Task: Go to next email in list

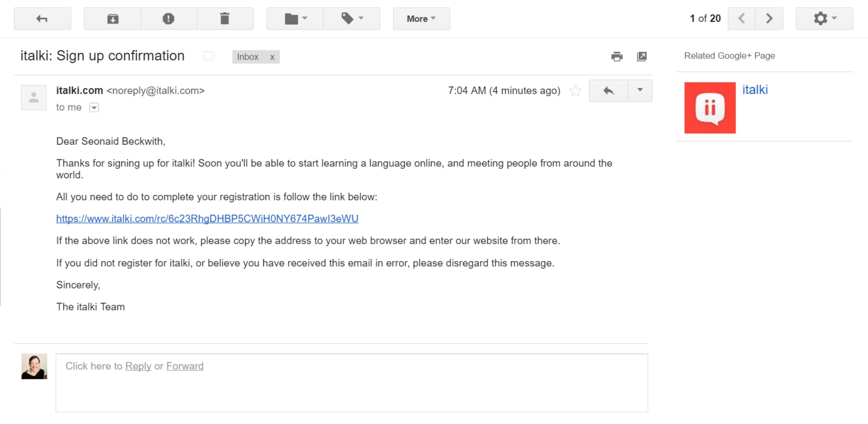Action: coord(769,19)
